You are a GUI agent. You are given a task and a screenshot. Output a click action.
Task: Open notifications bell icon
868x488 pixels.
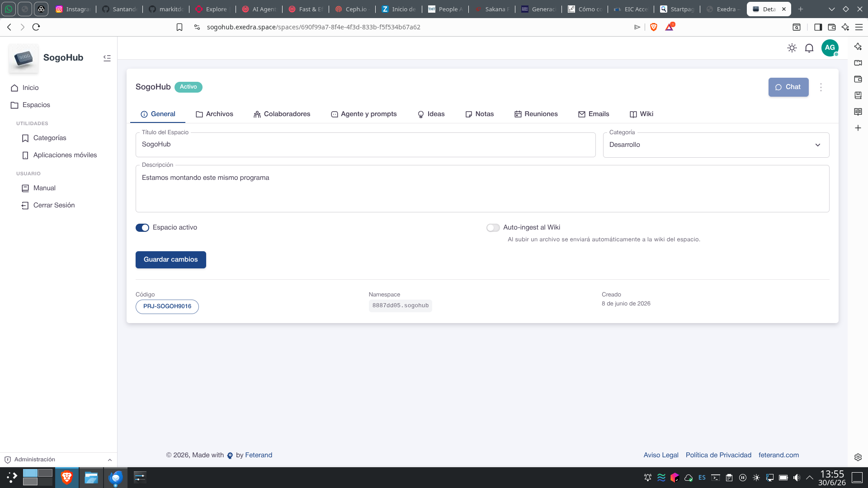click(809, 48)
